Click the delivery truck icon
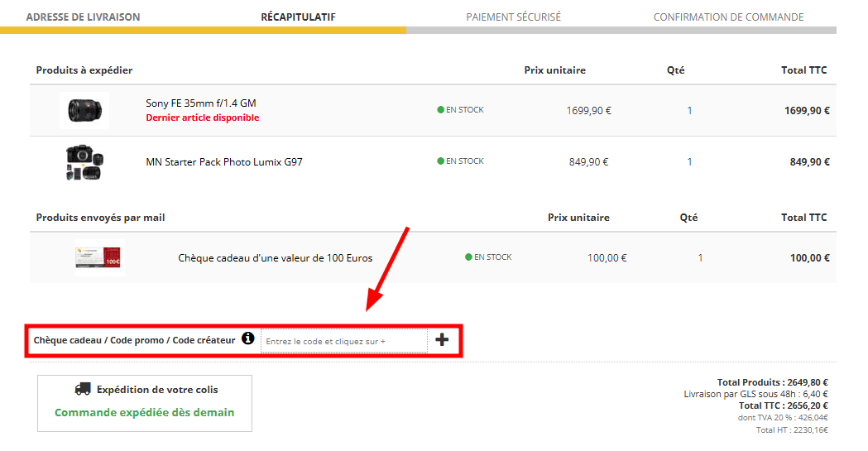868x451 pixels. (83, 389)
